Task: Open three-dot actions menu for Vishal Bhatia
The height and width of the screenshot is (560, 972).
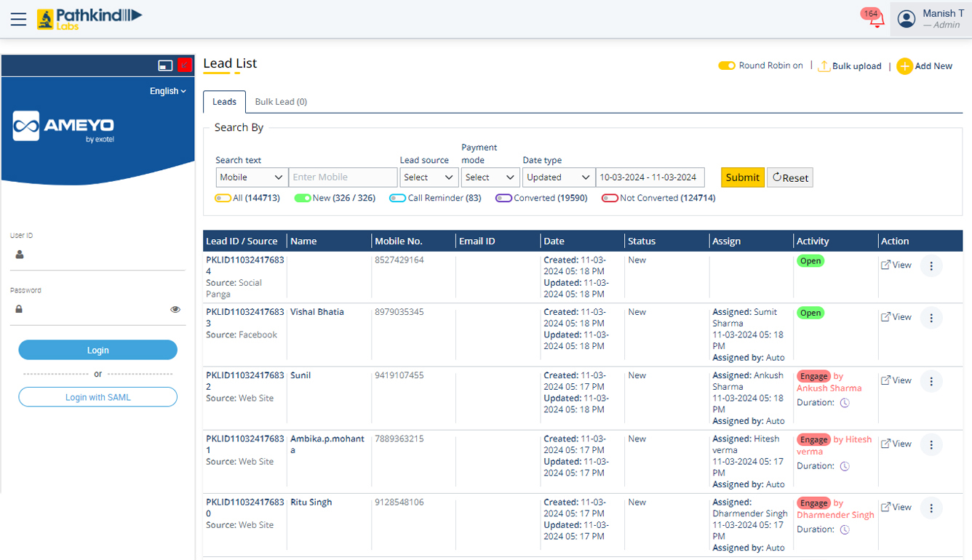Action: click(931, 318)
